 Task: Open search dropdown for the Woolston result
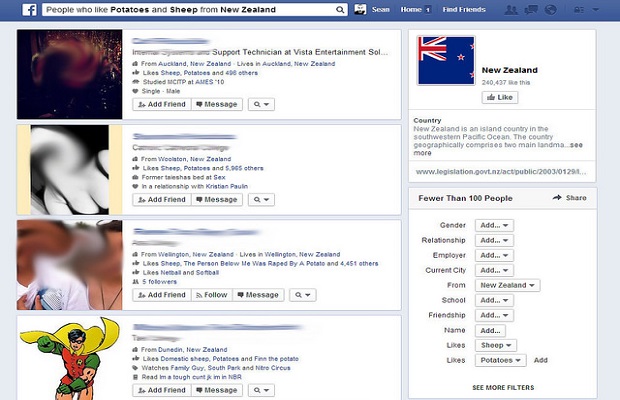point(261,200)
